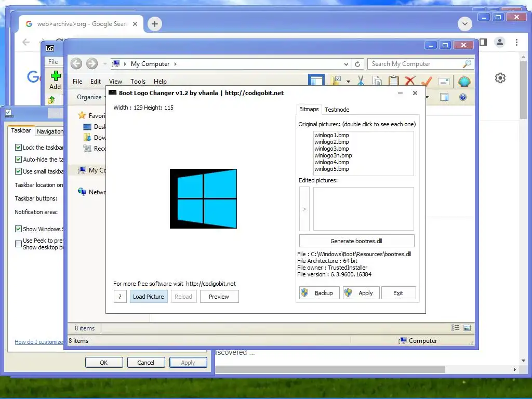The image size is (532, 399).
Task: Click the shell icon in Explorer toolbar
Action: pos(464,82)
